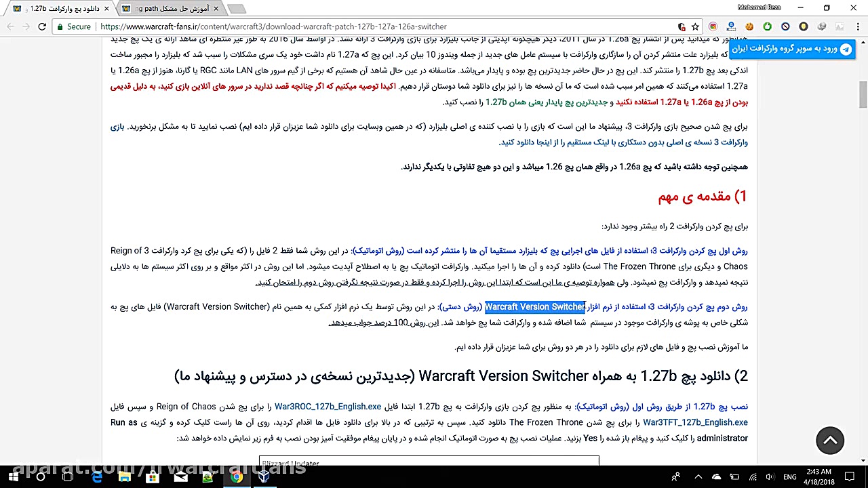
Task: Switch the ENG input language indicator
Action: click(x=789, y=476)
